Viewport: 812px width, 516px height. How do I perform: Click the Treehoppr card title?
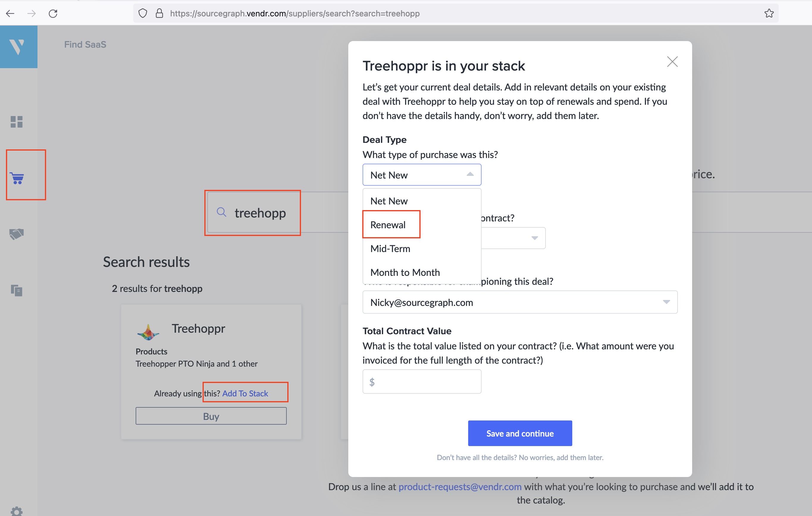[198, 328]
